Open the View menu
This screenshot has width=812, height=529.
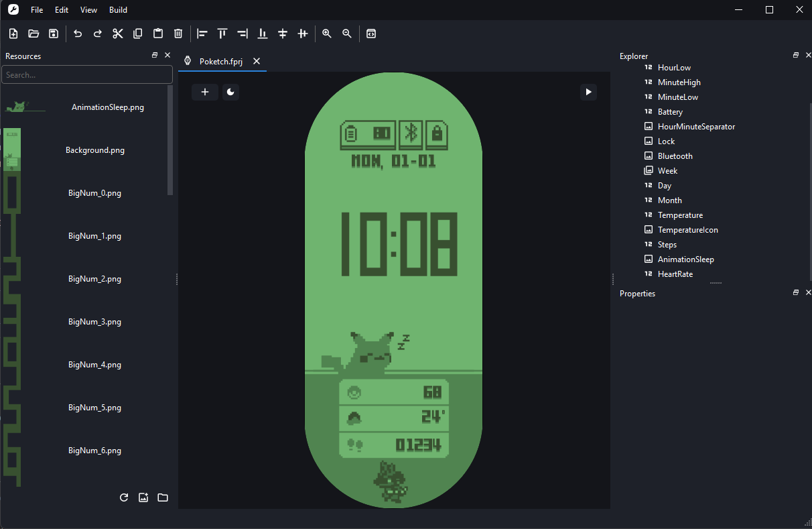88,10
